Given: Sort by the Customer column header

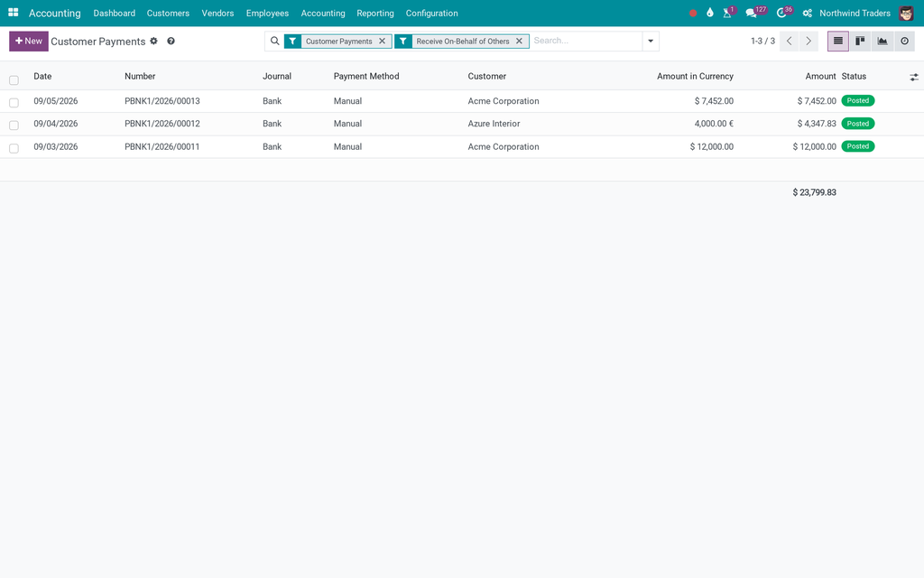Looking at the screenshot, I should (486, 76).
